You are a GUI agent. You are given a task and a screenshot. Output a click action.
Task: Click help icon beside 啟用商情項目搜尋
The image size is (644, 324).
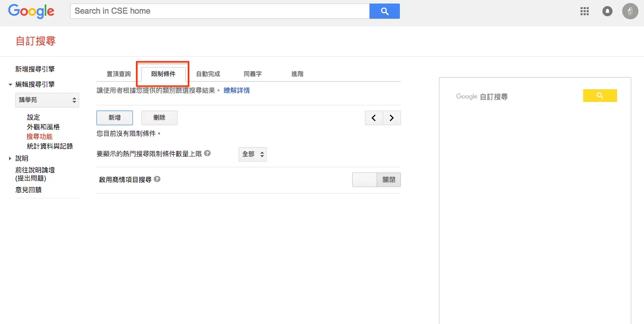point(157,179)
